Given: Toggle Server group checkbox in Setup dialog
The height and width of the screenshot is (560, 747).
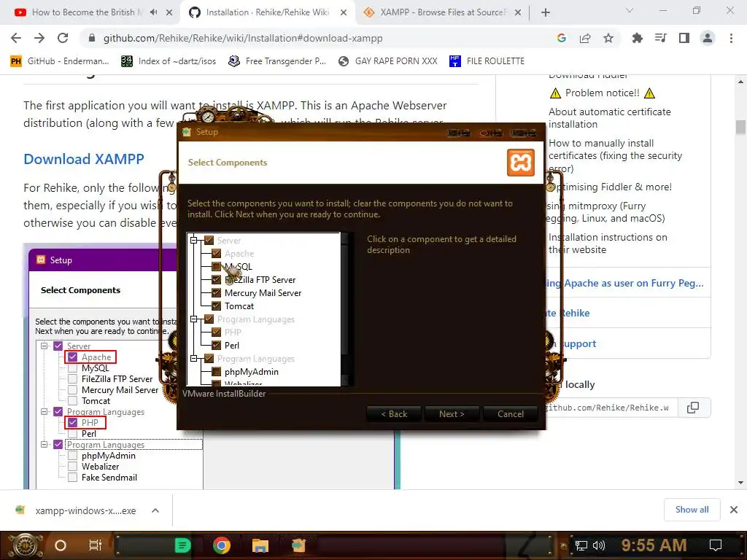Looking at the screenshot, I should coord(209,241).
